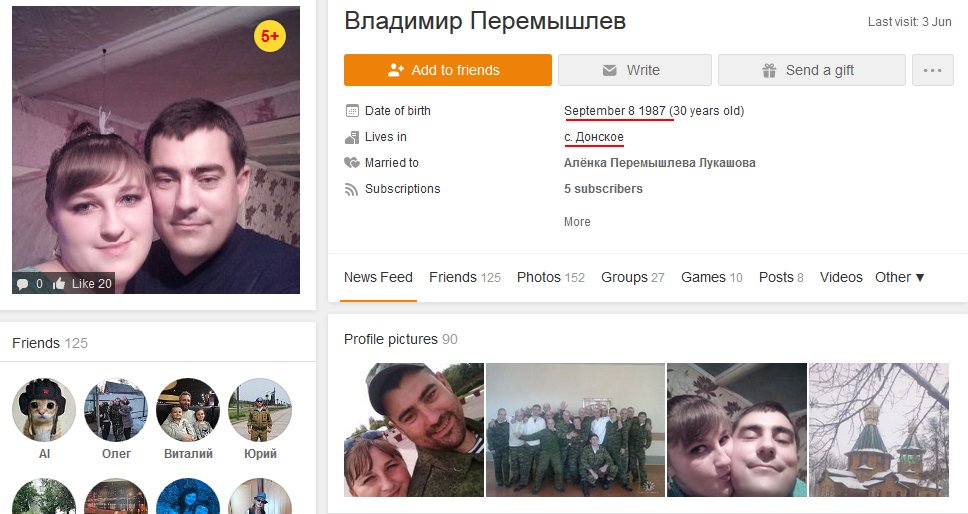Screen dimensions: 968x514
Task: Open the 5 subscribers link
Action: tap(603, 189)
